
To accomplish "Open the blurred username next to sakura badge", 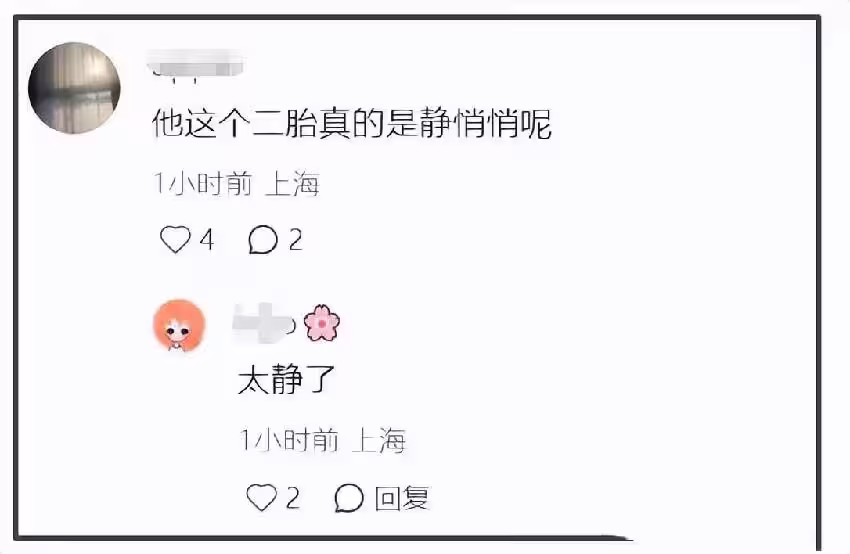I will coord(263,323).
